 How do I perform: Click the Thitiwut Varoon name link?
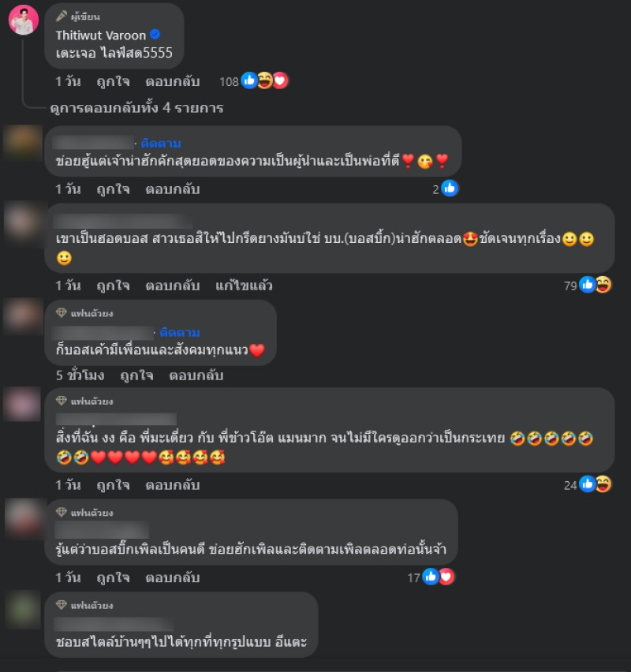coord(101,35)
